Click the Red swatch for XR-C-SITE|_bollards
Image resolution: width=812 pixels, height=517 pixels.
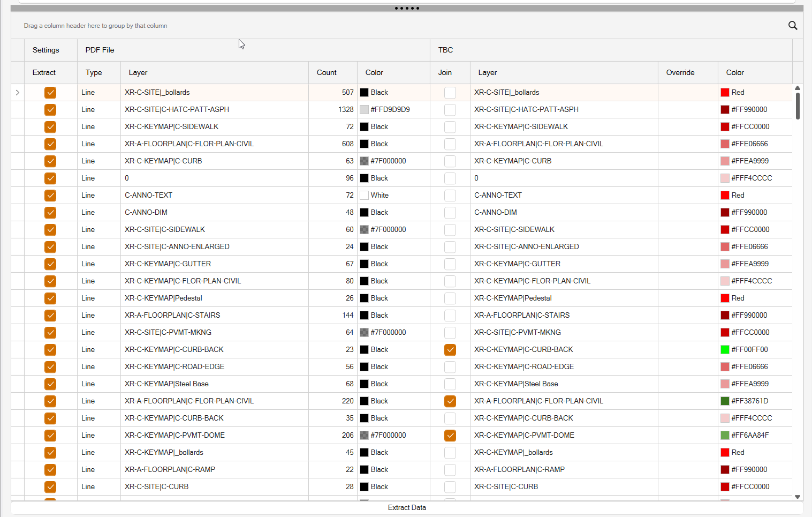[725, 93]
